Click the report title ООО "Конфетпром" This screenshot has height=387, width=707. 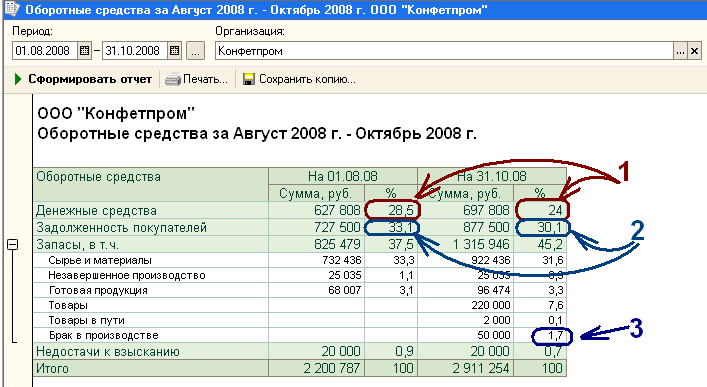(116, 113)
